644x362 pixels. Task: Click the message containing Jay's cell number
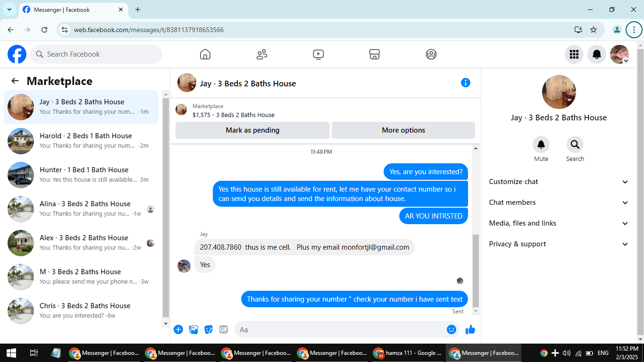click(305, 247)
